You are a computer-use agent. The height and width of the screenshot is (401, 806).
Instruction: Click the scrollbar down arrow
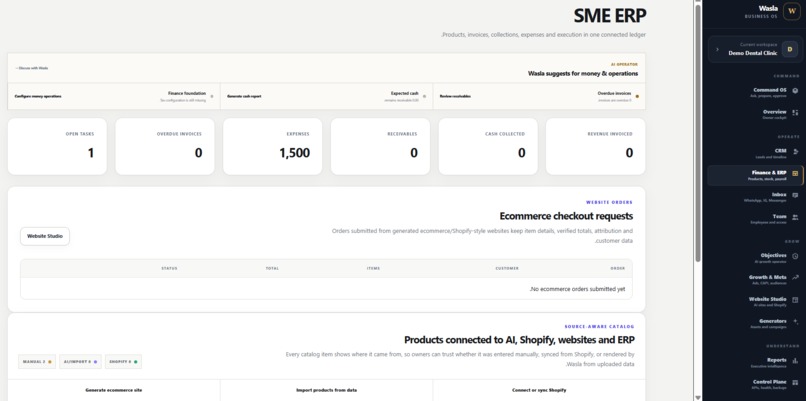click(x=698, y=398)
